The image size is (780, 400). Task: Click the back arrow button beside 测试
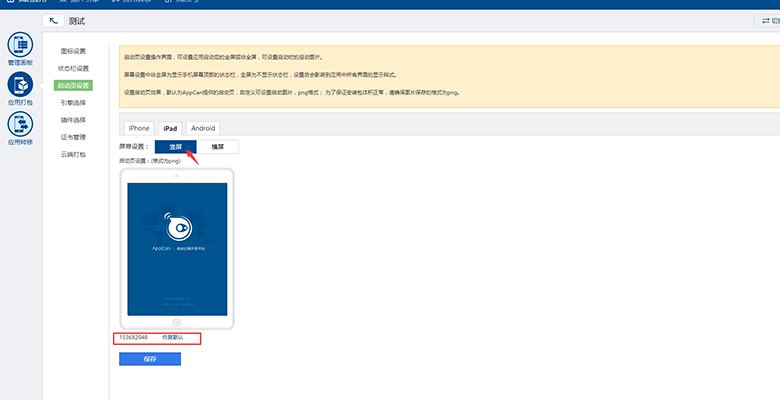(x=53, y=21)
